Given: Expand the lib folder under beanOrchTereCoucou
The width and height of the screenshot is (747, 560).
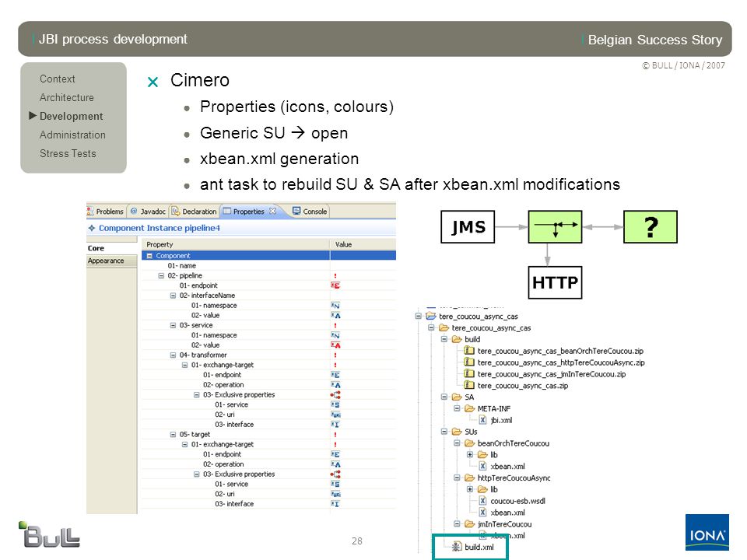Looking at the screenshot, I should [470, 455].
